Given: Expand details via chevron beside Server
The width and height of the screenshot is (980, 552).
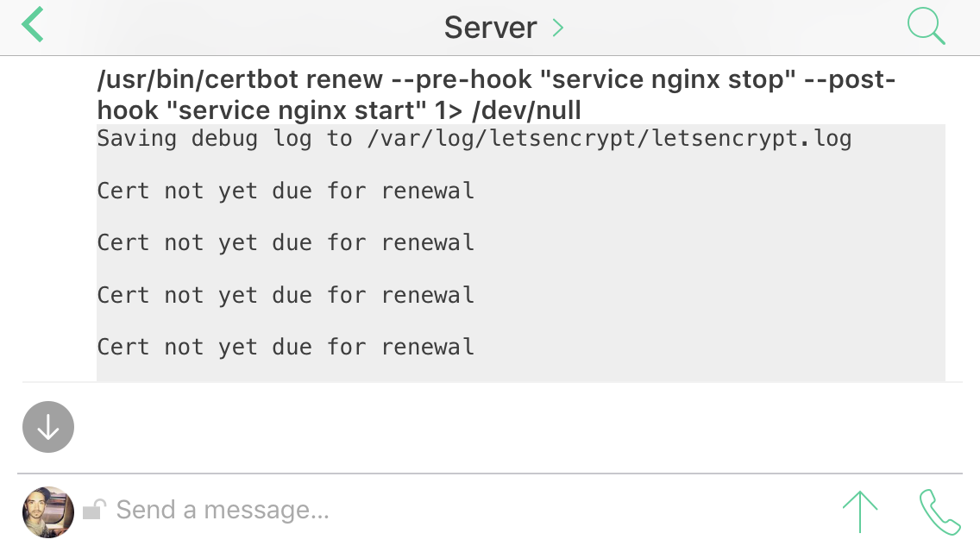Looking at the screenshot, I should [x=558, y=28].
